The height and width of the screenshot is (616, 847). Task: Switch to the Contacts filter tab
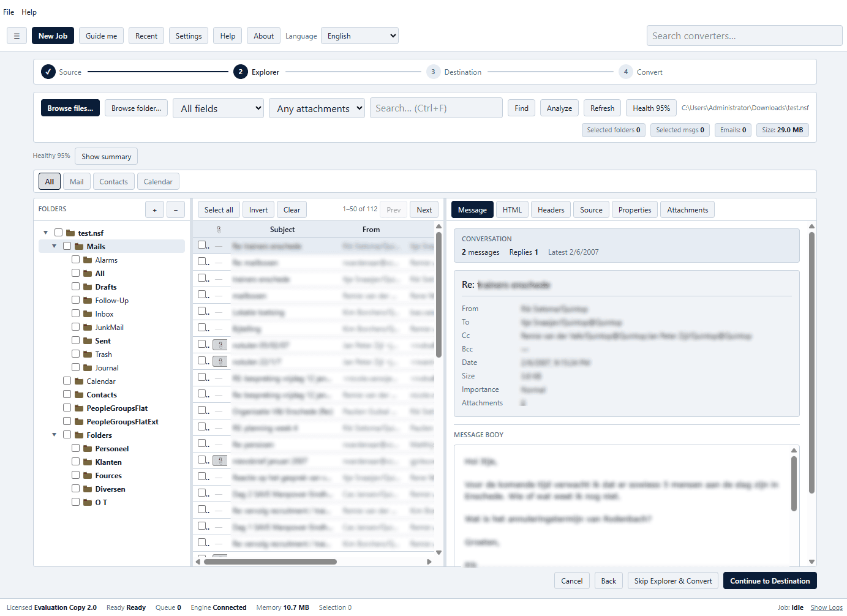[x=113, y=182]
